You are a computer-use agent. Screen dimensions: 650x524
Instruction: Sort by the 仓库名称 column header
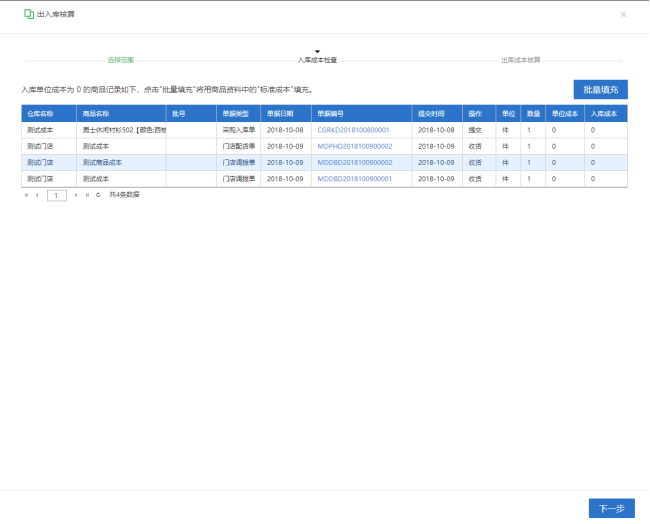(49, 114)
